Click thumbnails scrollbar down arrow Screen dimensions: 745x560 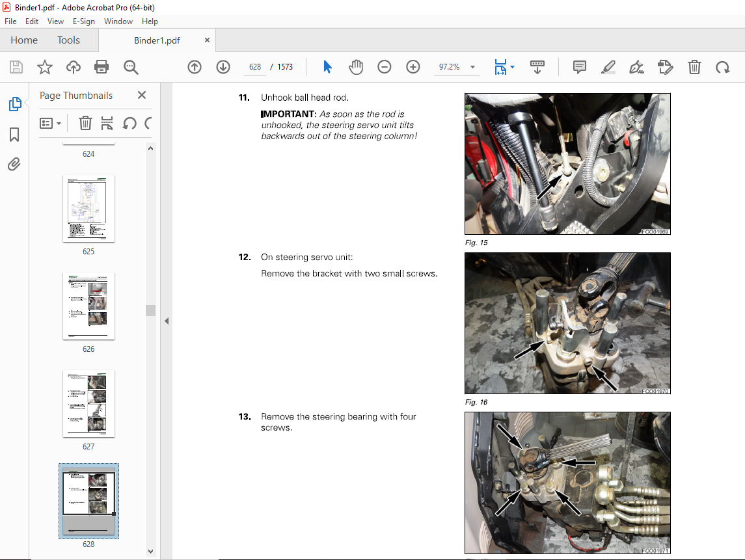pyautogui.click(x=150, y=552)
